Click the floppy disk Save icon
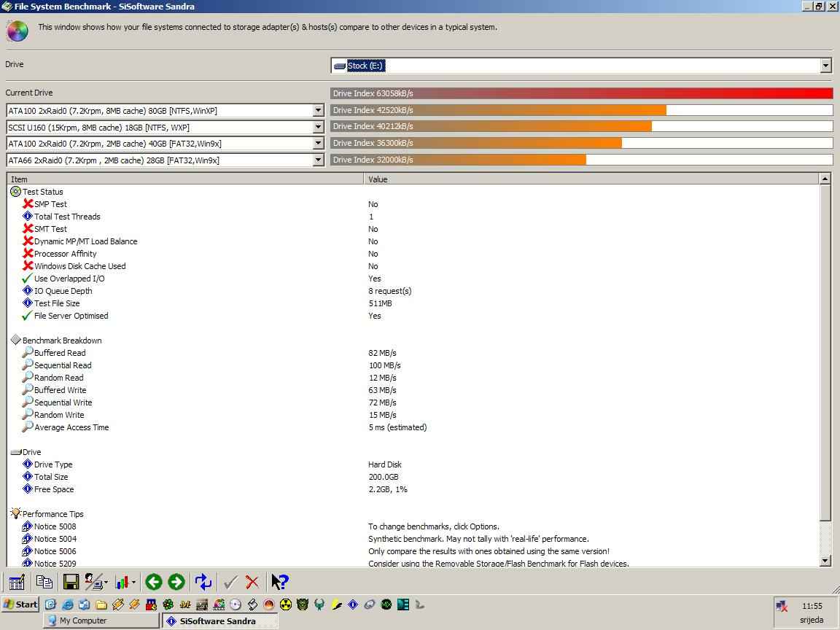840x630 pixels. tap(71, 582)
